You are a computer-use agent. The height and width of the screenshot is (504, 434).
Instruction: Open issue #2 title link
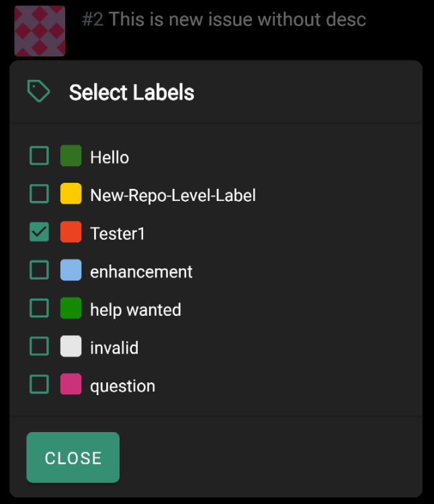[224, 19]
